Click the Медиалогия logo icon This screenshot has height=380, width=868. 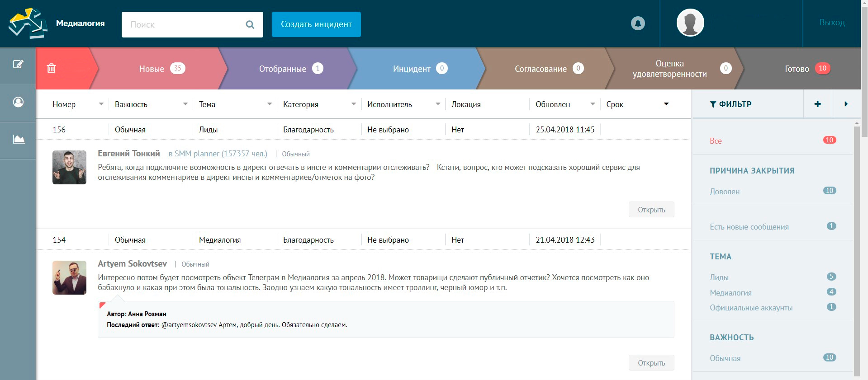pyautogui.click(x=28, y=23)
